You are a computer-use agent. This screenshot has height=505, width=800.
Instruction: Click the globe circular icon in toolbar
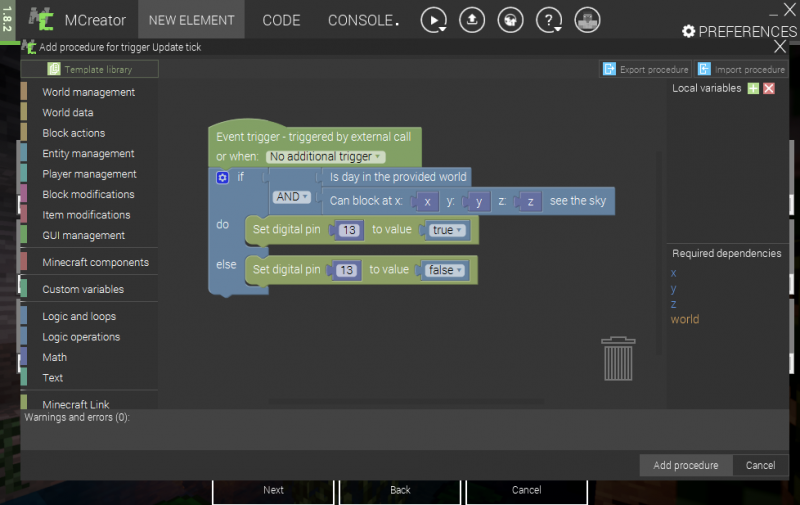tap(510, 20)
